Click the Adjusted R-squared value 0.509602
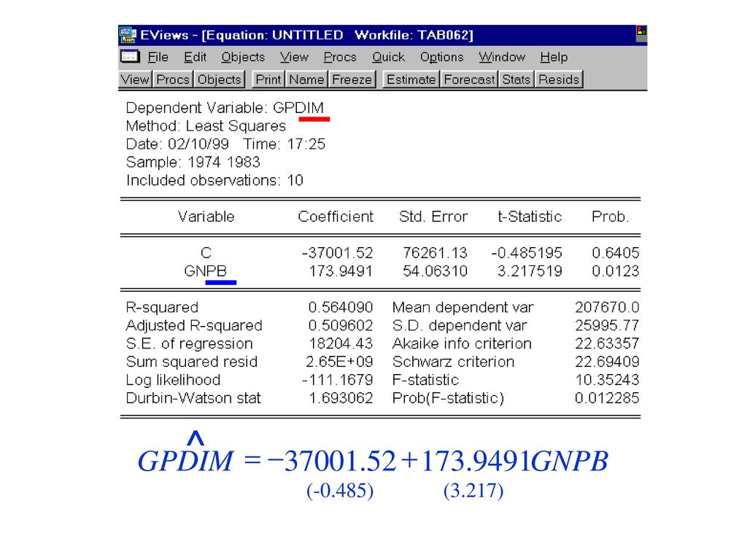This screenshot has width=747, height=560. pyautogui.click(x=341, y=325)
